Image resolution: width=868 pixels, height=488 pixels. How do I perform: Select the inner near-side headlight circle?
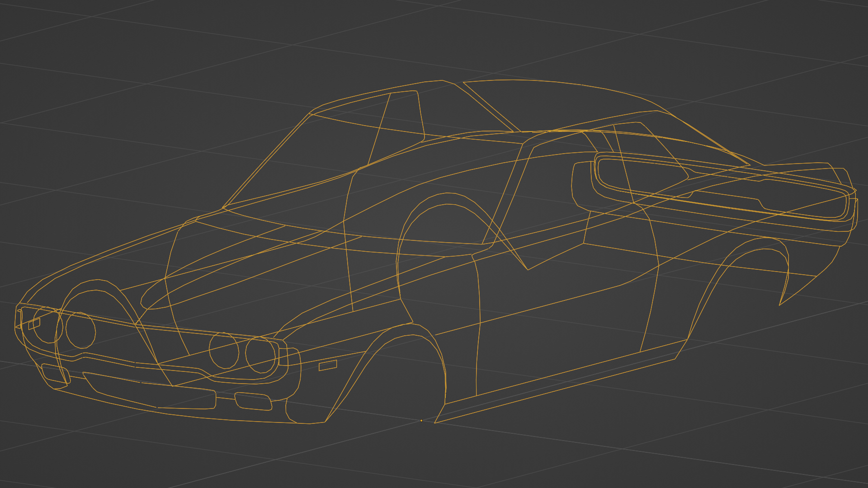224,351
